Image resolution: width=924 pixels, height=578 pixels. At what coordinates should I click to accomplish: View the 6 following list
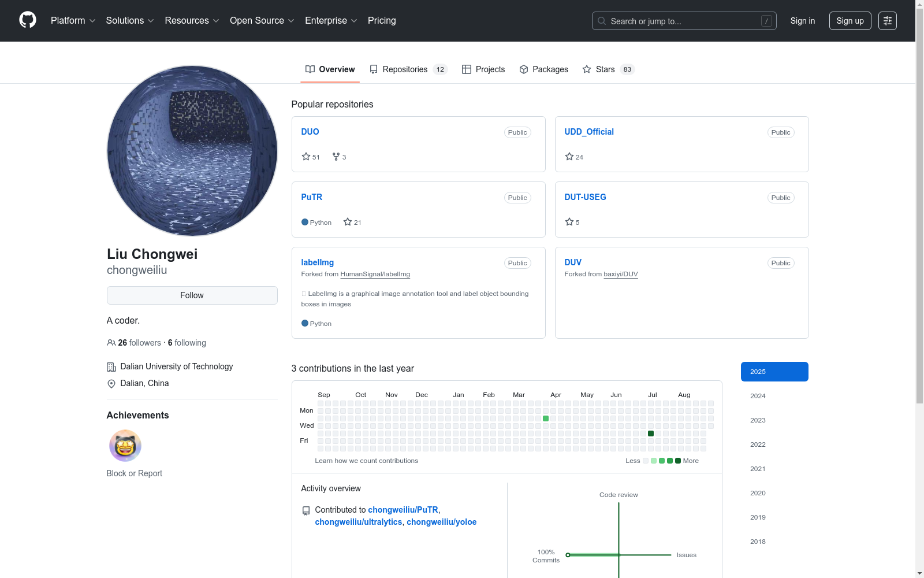pyautogui.click(x=187, y=343)
